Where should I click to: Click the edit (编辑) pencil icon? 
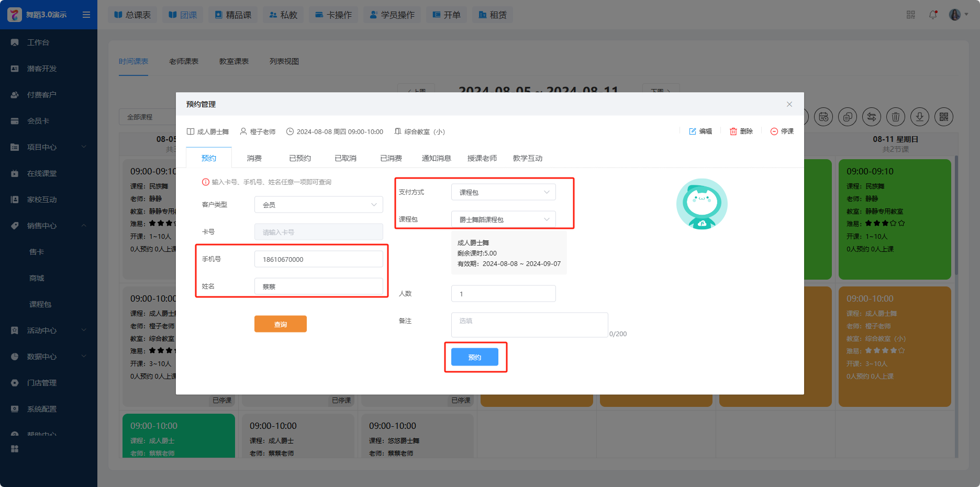point(693,131)
